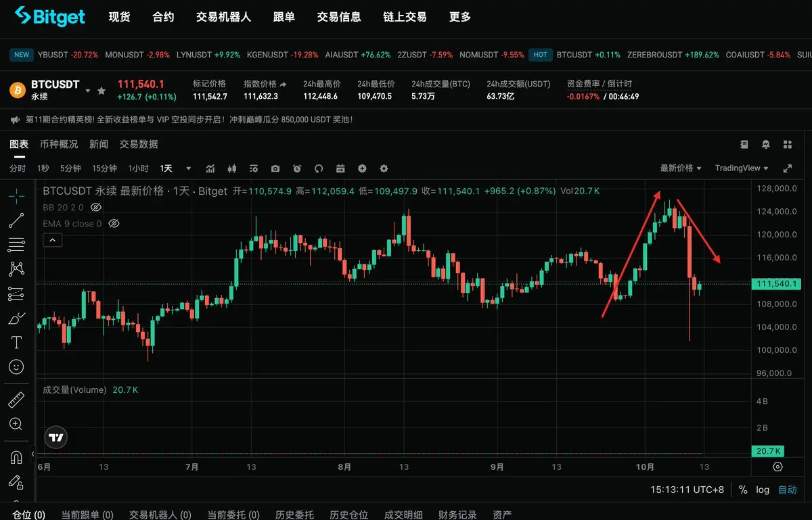Toggle magnet mode in the drawing toolbar
This screenshot has height=520, width=812.
pos(16,457)
